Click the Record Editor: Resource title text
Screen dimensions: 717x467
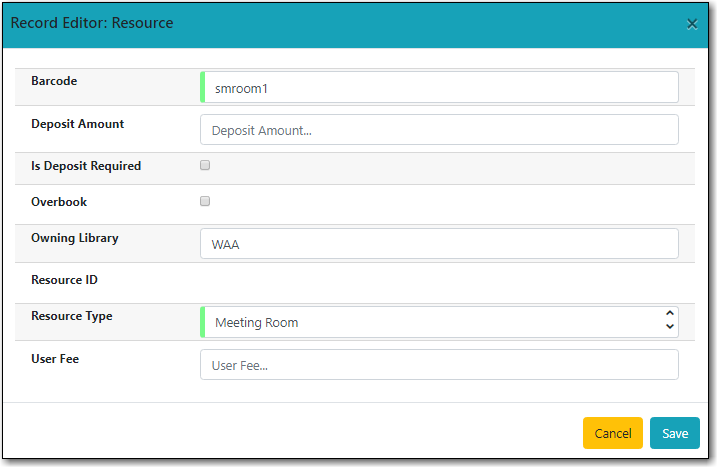click(x=92, y=23)
